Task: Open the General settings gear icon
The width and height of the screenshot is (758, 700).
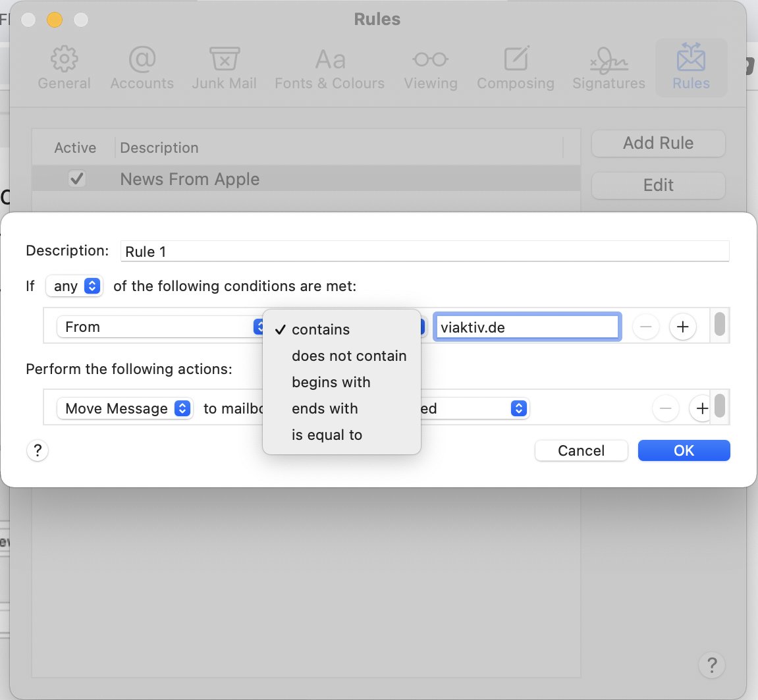Action: pyautogui.click(x=64, y=60)
